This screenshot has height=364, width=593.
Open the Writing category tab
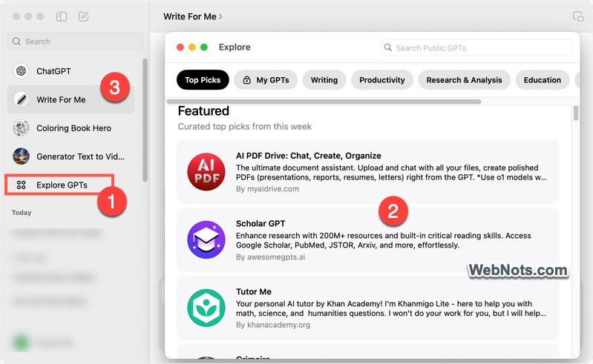coord(324,79)
